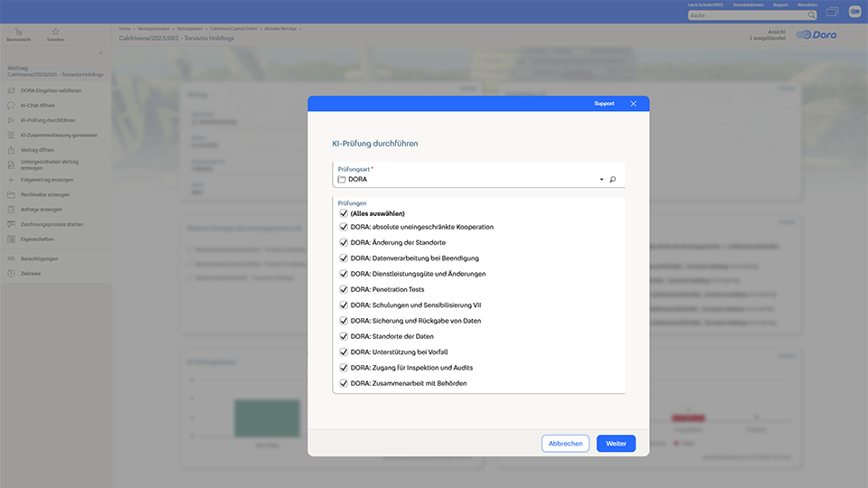
Task: Uncheck DORA: Änderung der Standorte
Action: [344, 242]
